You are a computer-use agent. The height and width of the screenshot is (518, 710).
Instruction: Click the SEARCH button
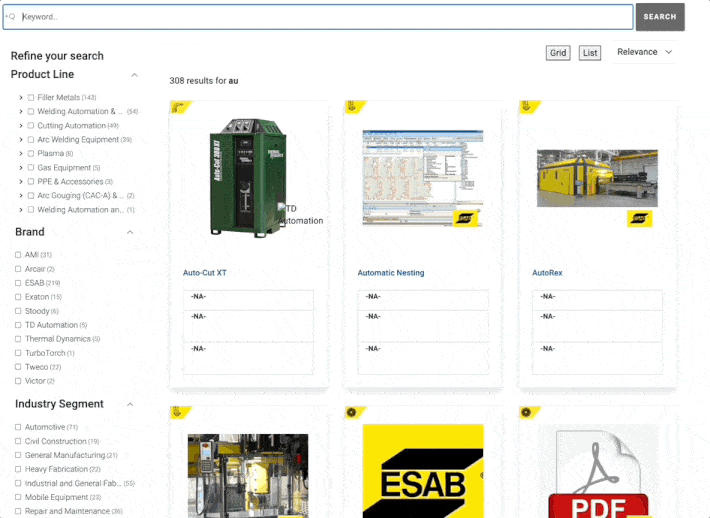(x=660, y=17)
